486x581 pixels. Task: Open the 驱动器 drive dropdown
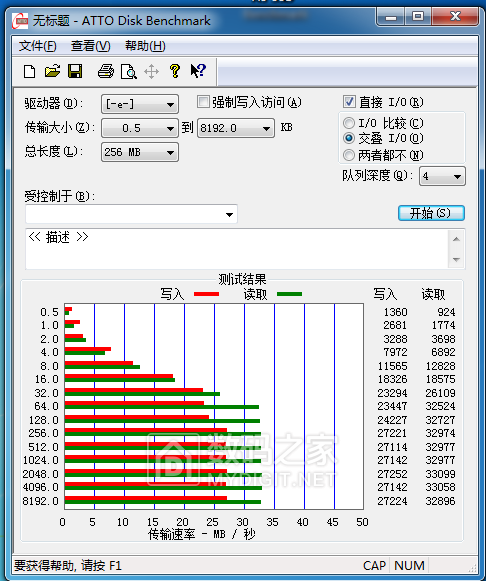tap(140, 104)
